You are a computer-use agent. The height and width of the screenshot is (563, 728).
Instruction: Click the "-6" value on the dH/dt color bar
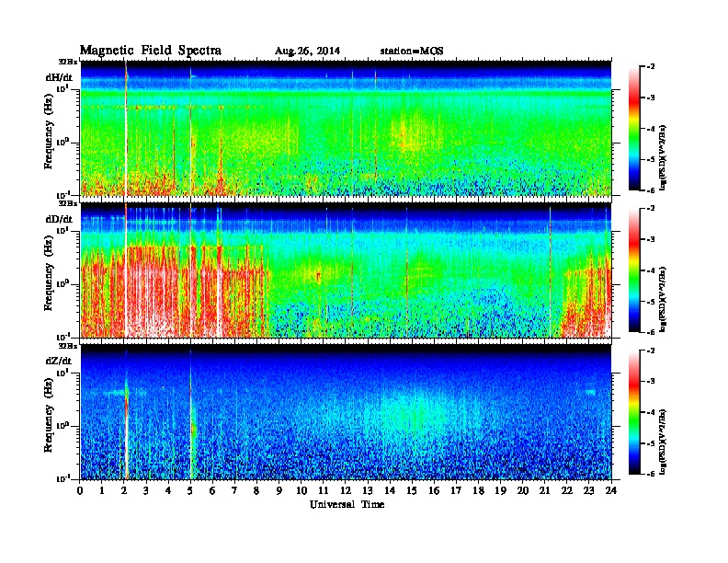click(x=651, y=190)
